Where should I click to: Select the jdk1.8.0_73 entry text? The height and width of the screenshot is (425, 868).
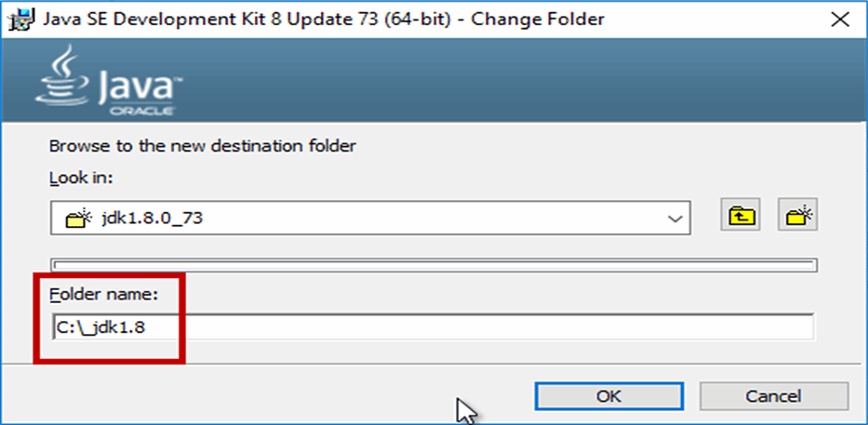(x=153, y=218)
